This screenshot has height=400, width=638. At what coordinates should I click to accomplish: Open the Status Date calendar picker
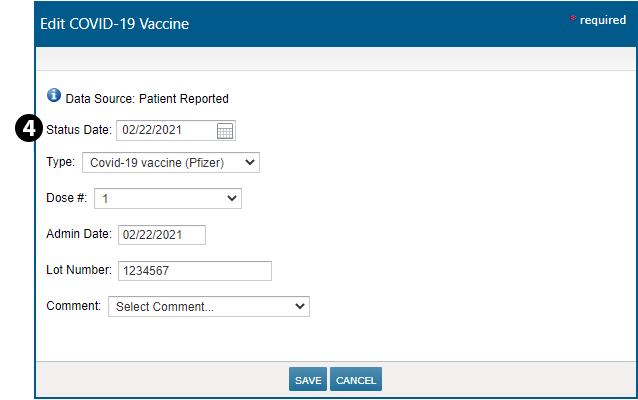pyautogui.click(x=225, y=131)
